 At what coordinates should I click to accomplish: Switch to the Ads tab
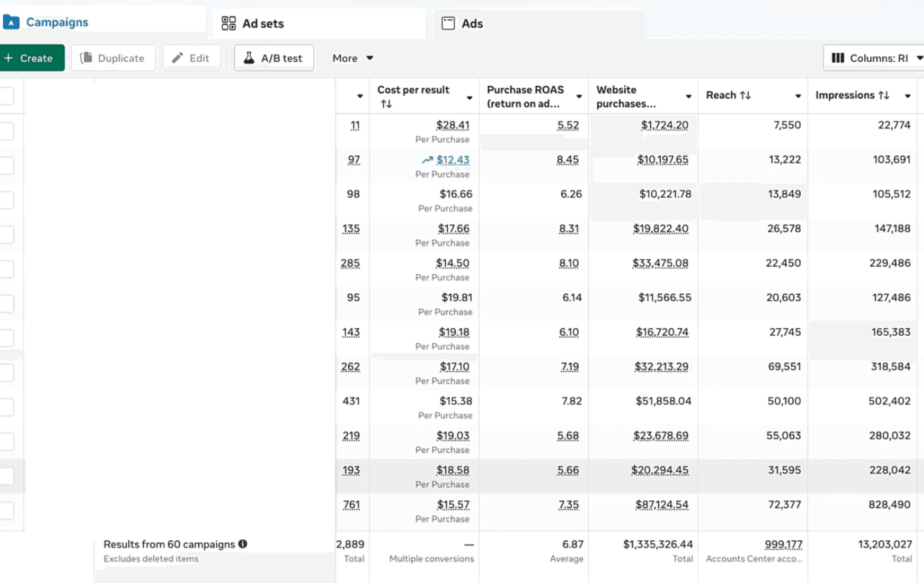point(539,24)
